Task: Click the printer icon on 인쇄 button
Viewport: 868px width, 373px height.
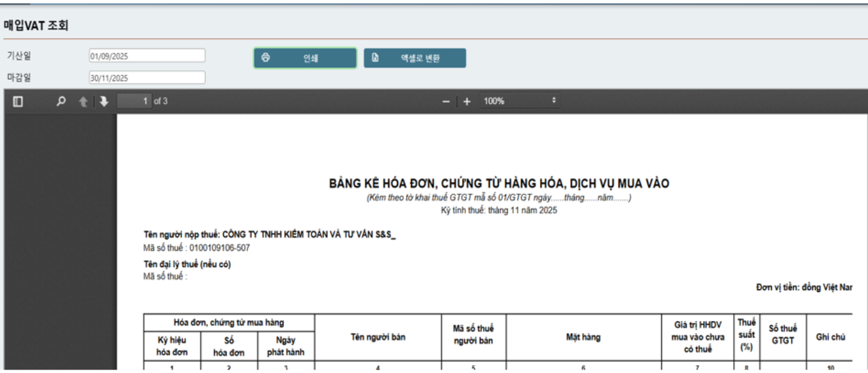Action: 265,58
